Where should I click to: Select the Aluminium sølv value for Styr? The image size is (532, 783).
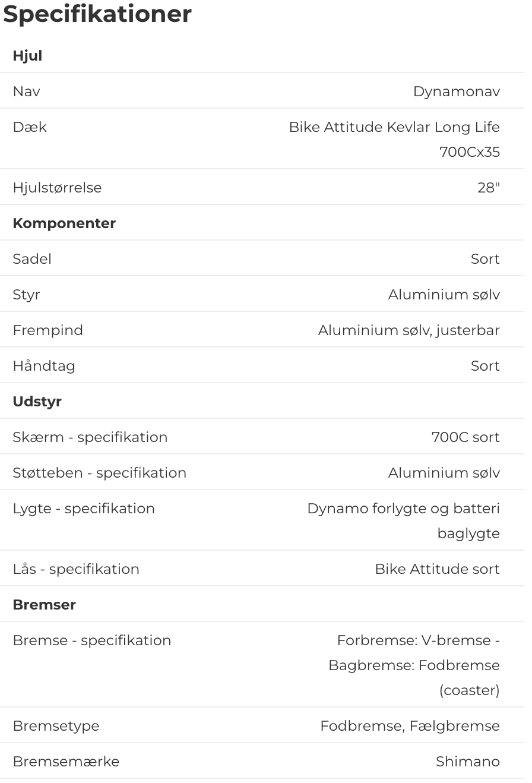tap(444, 295)
